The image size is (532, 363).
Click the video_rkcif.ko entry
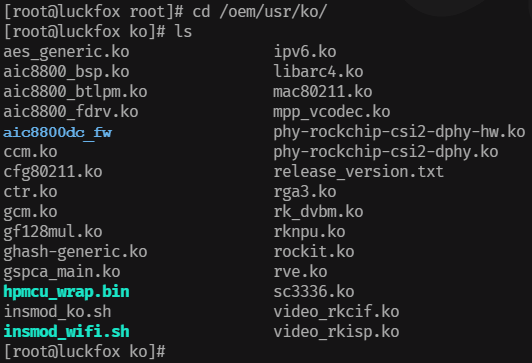click(336, 312)
